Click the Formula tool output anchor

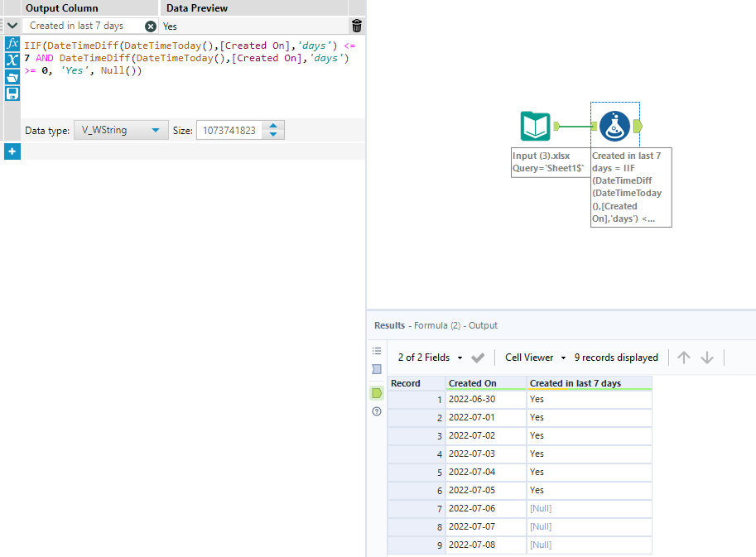tap(638, 127)
